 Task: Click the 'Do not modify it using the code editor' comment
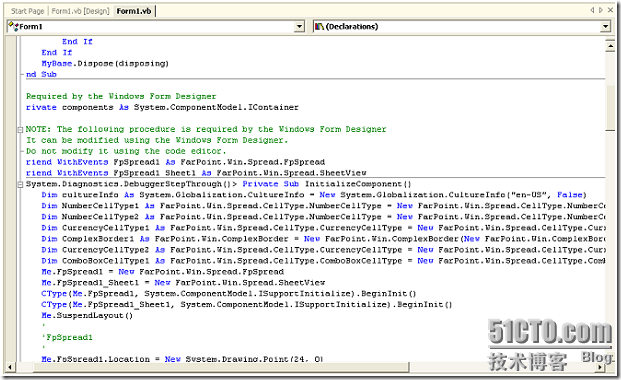click(126, 151)
